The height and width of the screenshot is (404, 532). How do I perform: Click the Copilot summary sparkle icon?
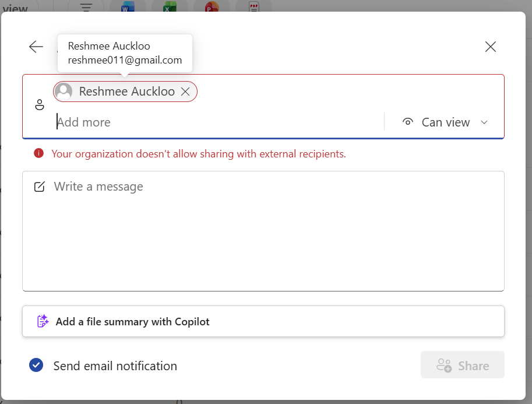(x=43, y=321)
